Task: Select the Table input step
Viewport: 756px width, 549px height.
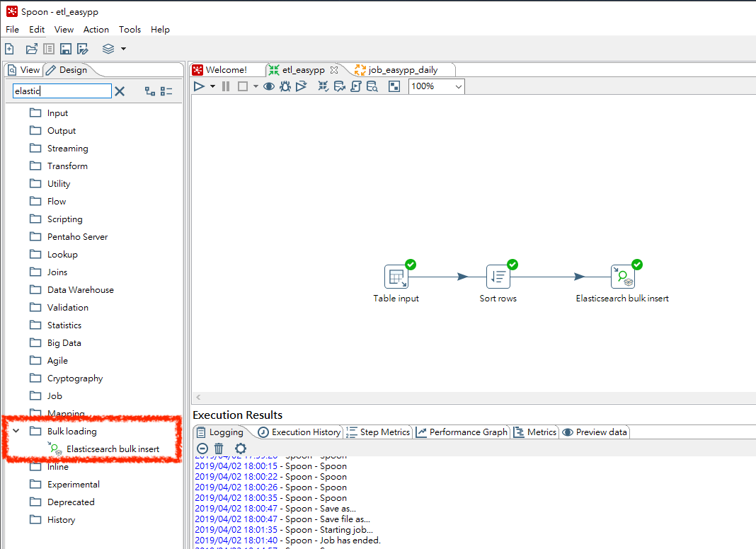Action: 396,277
